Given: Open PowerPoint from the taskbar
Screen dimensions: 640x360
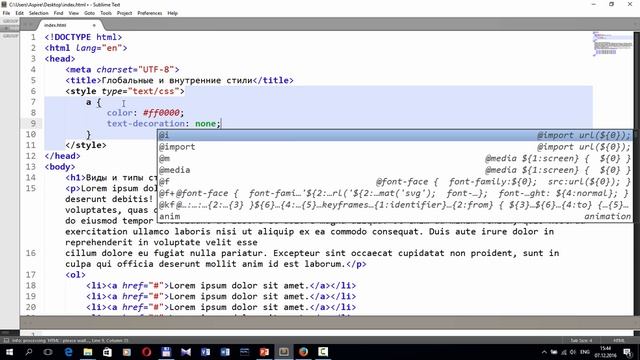Looking at the screenshot, I should (264, 352).
